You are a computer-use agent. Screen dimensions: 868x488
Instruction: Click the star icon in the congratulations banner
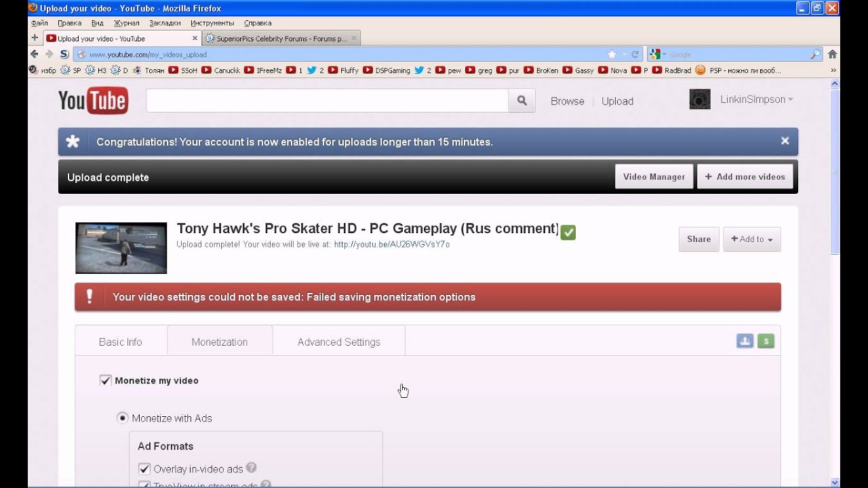tap(73, 142)
